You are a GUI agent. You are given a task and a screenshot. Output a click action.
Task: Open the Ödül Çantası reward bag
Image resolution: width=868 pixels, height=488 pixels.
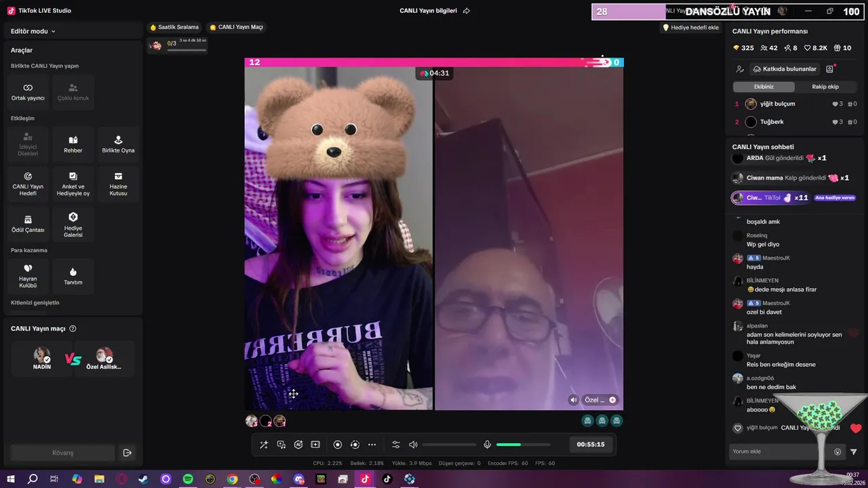28,224
